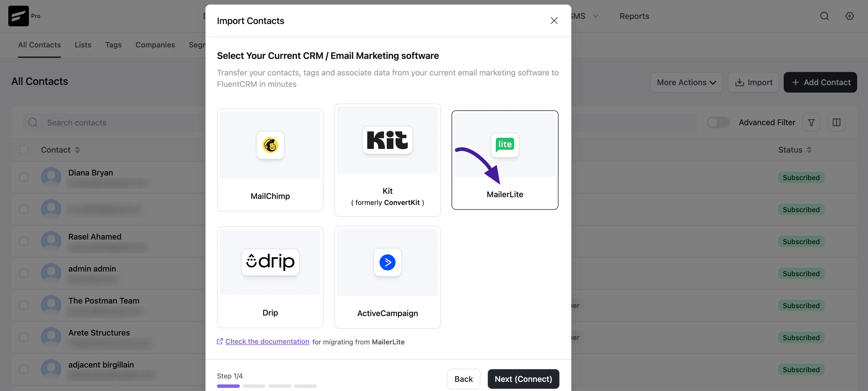This screenshot has height=391, width=868.
Task: Click the Import button
Action: (753, 82)
